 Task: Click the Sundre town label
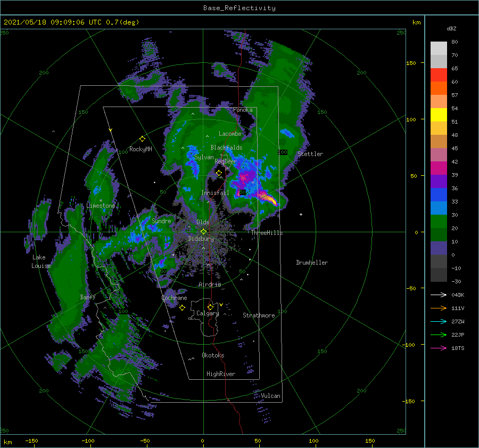(161, 221)
